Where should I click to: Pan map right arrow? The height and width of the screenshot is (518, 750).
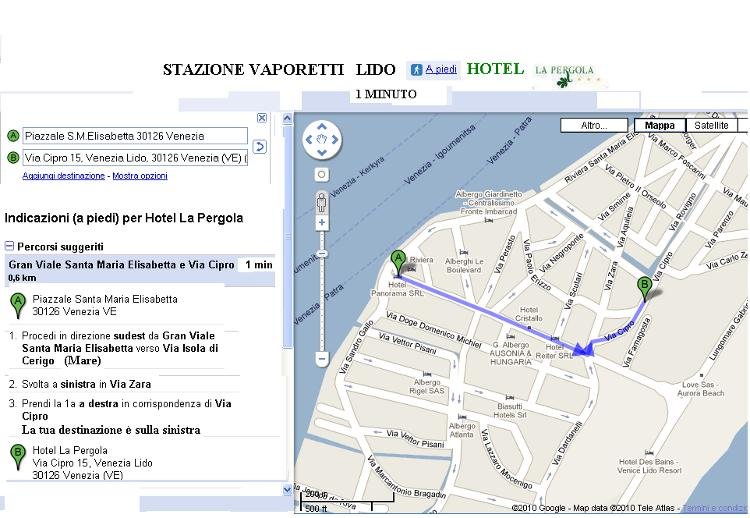click(334, 140)
